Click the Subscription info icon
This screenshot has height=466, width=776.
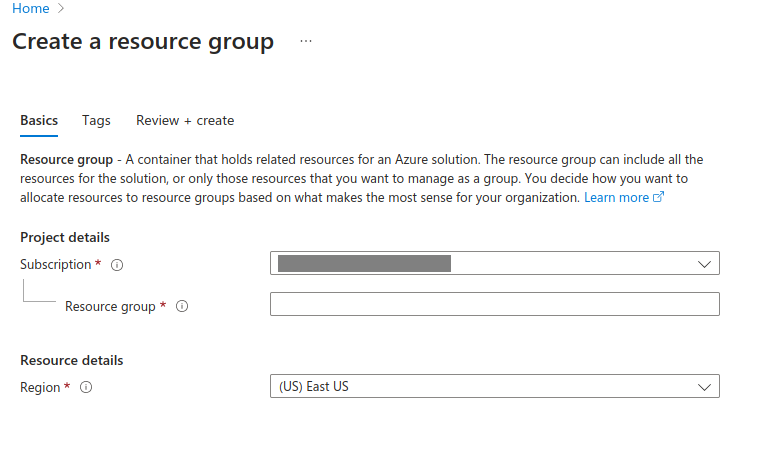pos(117,265)
